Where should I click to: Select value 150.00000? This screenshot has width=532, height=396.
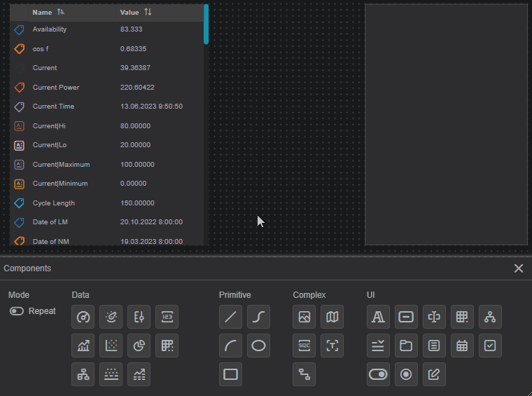(137, 203)
